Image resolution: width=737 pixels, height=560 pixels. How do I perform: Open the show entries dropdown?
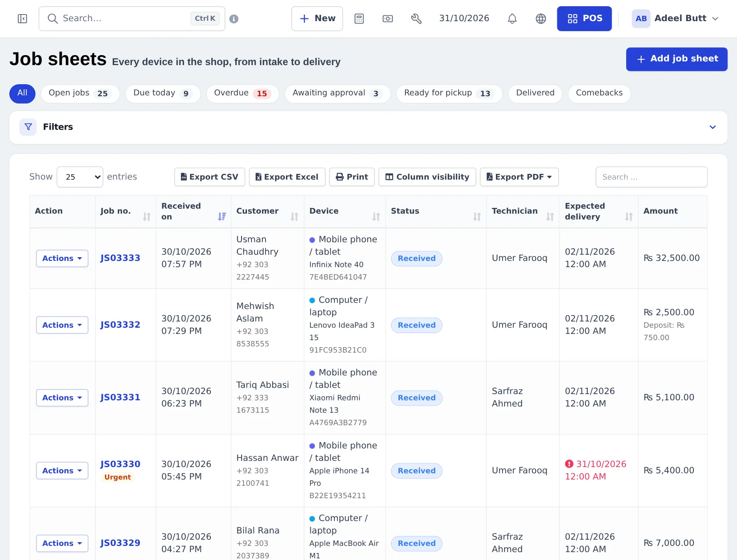[80, 177]
